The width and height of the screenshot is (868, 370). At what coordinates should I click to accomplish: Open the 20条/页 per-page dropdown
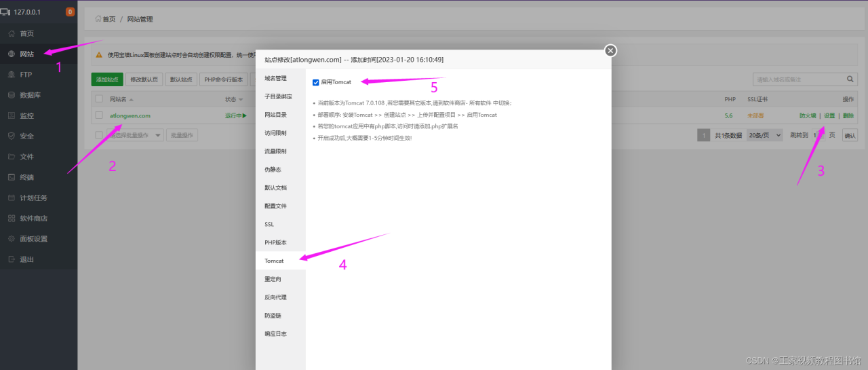click(766, 135)
